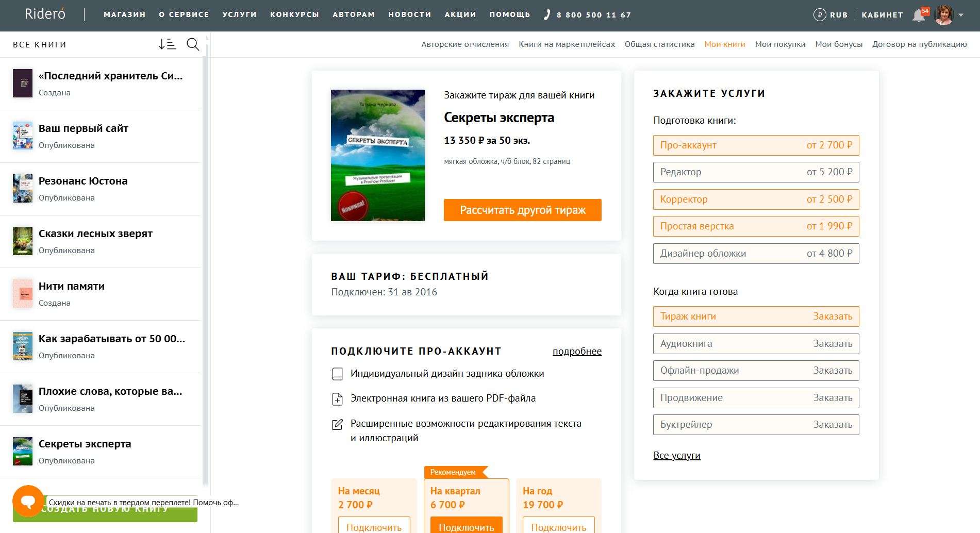
Task: Switch to Авторские отчисления tab
Action: pos(465,44)
